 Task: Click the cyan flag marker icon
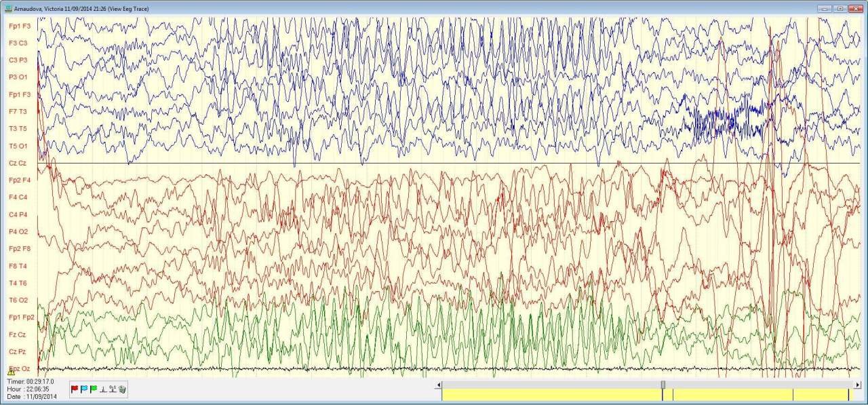tap(84, 389)
